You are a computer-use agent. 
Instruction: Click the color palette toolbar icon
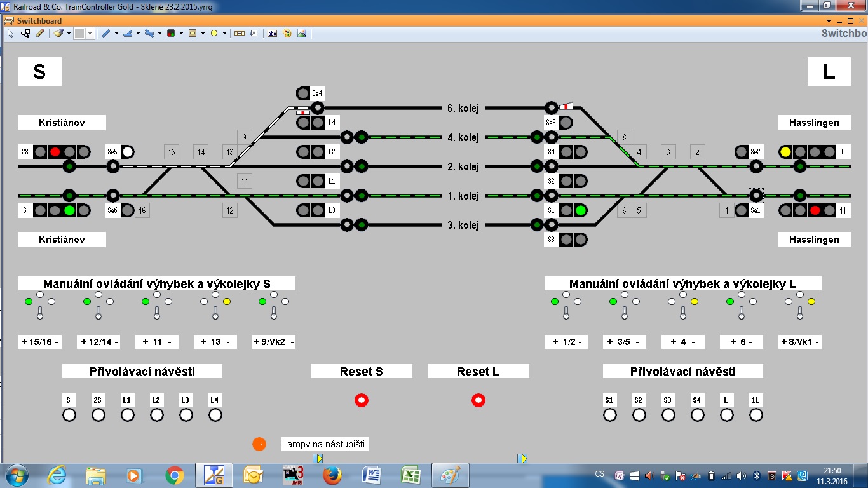287,34
